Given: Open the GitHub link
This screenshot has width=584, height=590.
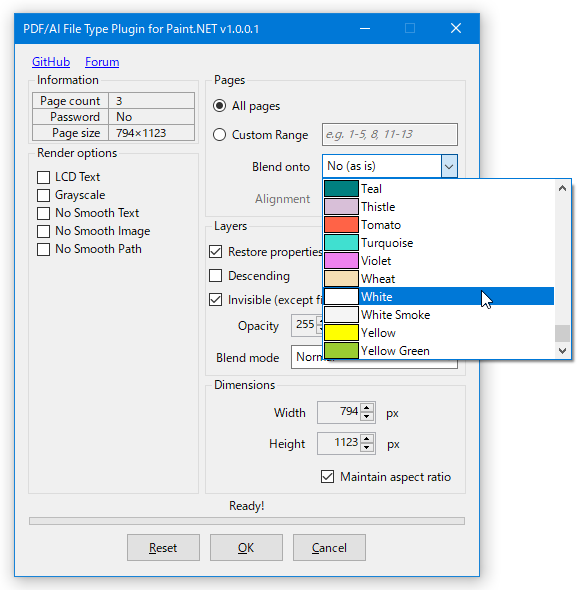Looking at the screenshot, I should (51, 62).
